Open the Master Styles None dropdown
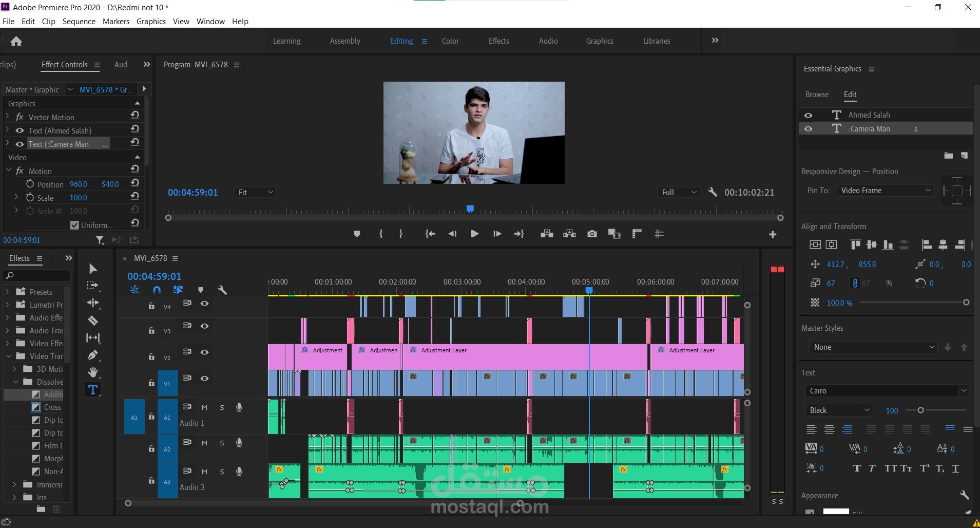Image resolution: width=980 pixels, height=528 pixels. pos(873,347)
